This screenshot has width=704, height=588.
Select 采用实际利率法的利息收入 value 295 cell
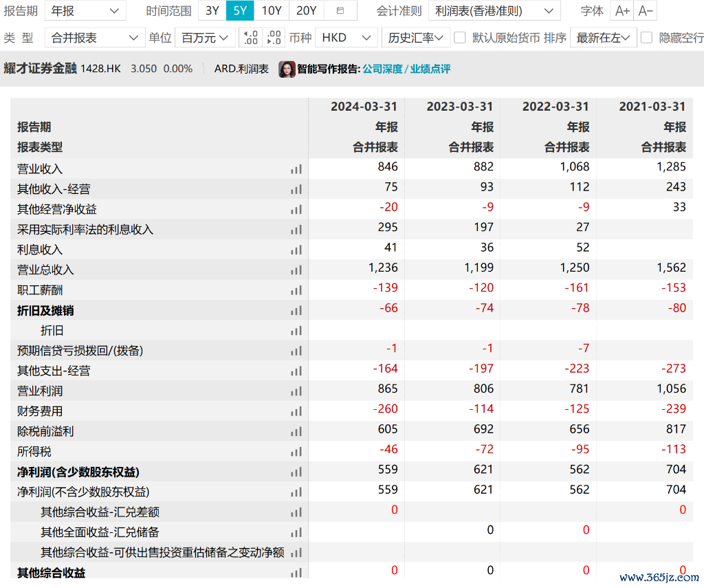[388, 228]
